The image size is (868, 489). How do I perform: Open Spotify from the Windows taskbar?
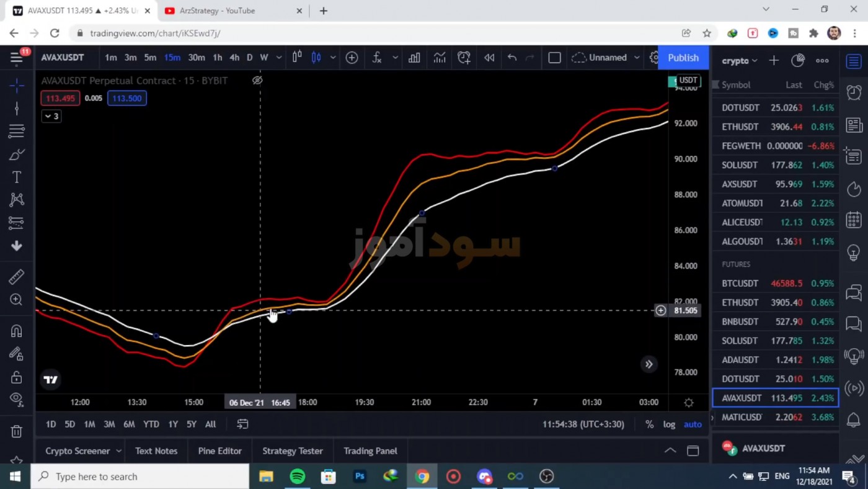pyautogui.click(x=298, y=476)
